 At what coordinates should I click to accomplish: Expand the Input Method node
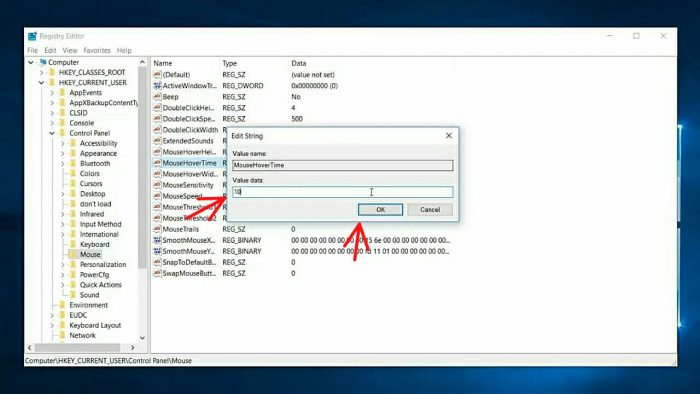(x=62, y=224)
